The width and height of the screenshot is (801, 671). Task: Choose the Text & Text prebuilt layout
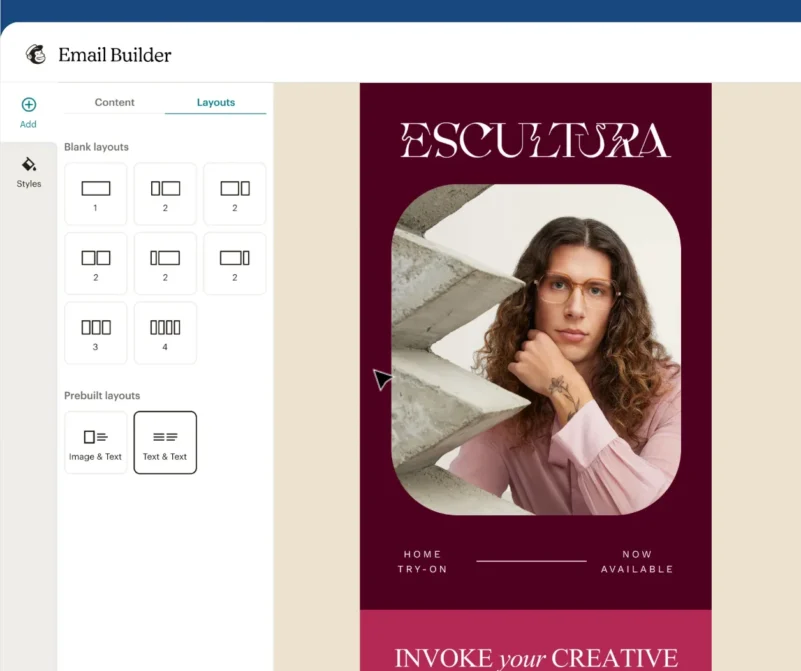pos(165,441)
